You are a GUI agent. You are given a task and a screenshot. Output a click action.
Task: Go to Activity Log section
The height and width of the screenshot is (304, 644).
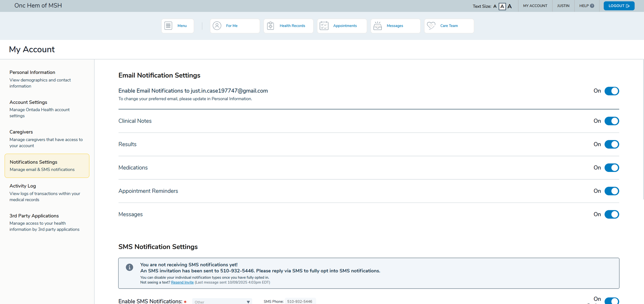point(23,186)
